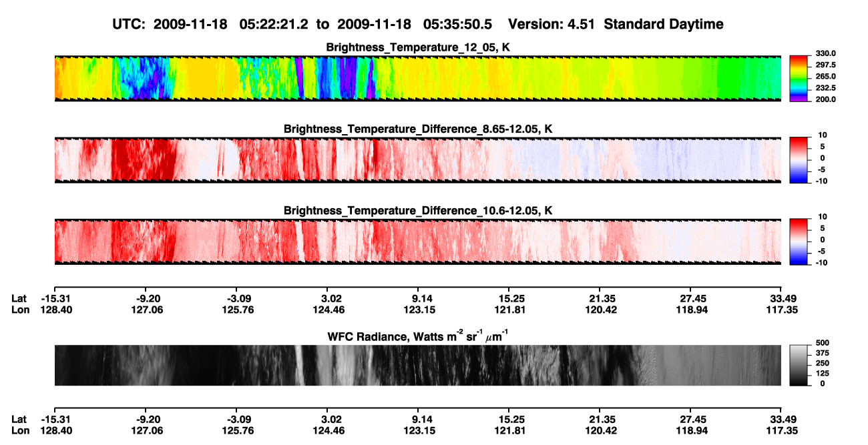Click '15.25' latitude under the 10.6-12.05 panel

tap(511, 298)
